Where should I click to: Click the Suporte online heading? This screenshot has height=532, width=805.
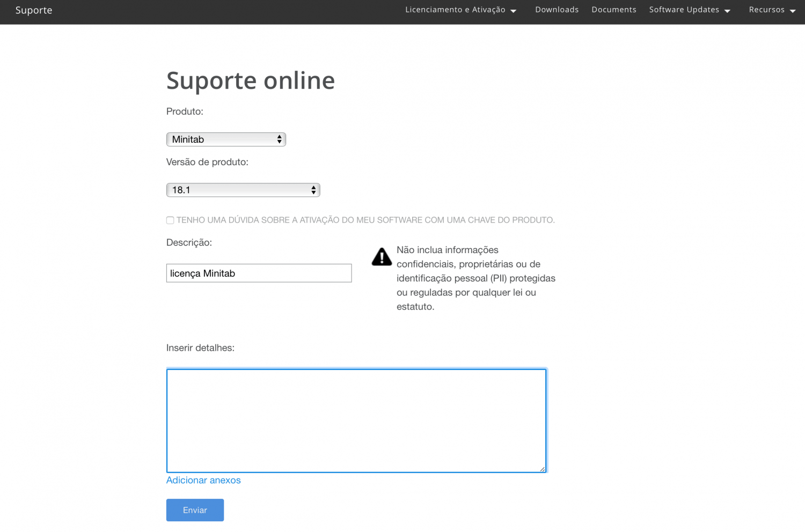[251, 80]
